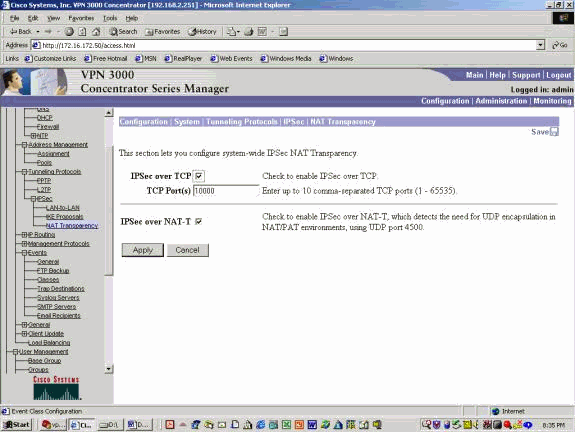Switch to the Administration section tab
The image size is (575, 432).
coord(501,101)
